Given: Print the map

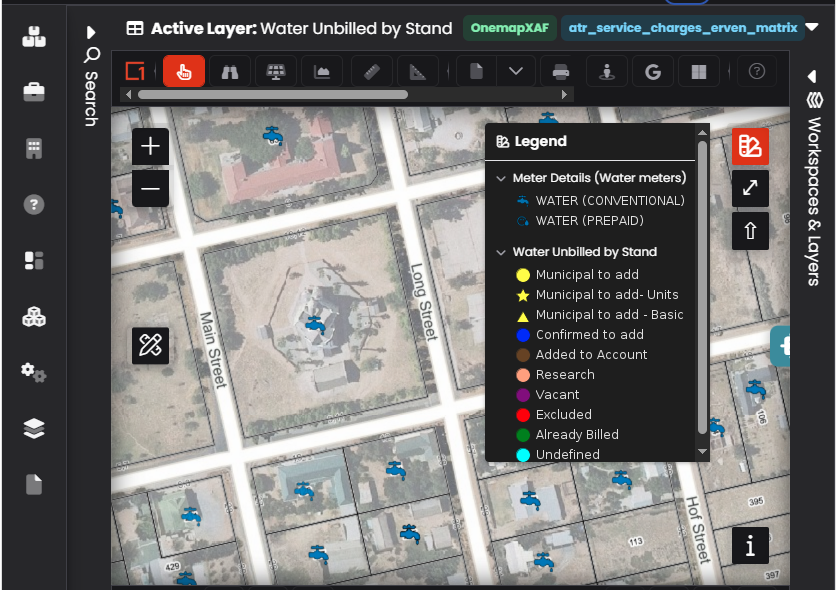Looking at the screenshot, I should pos(560,72).
